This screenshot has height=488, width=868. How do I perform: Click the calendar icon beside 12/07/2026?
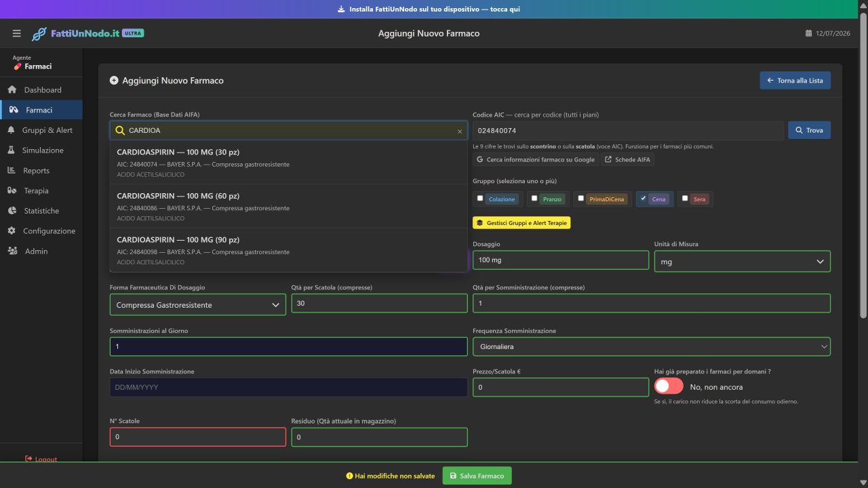coord(808,33)
